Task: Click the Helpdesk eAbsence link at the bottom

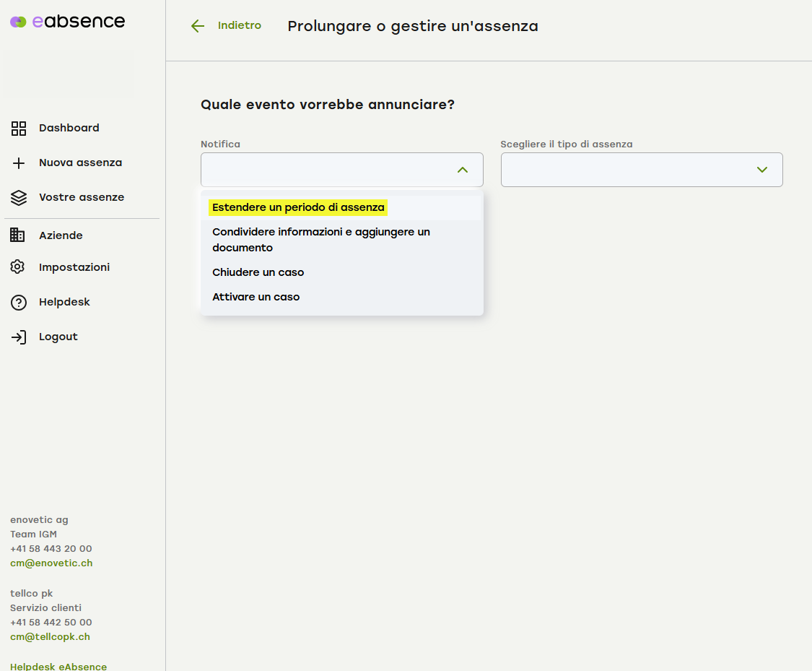Action: coord(58,667)
